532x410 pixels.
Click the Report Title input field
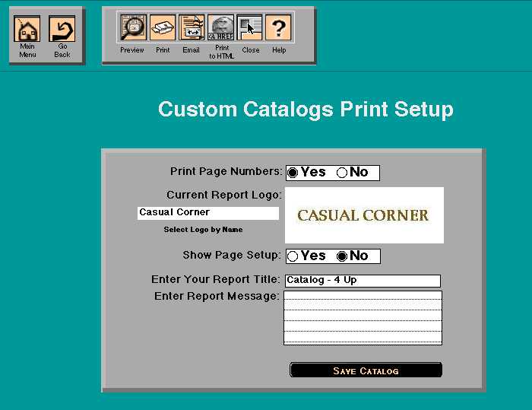pyautogui.click(x=362, y=281)
